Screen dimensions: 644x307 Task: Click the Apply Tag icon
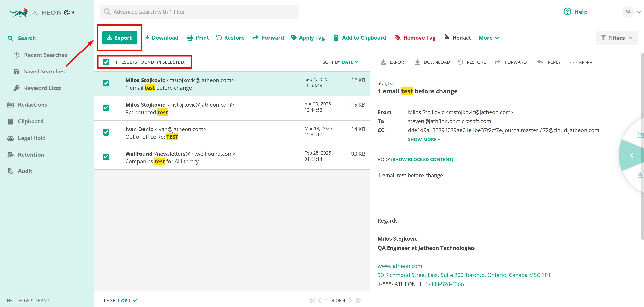tap(294, 38)
